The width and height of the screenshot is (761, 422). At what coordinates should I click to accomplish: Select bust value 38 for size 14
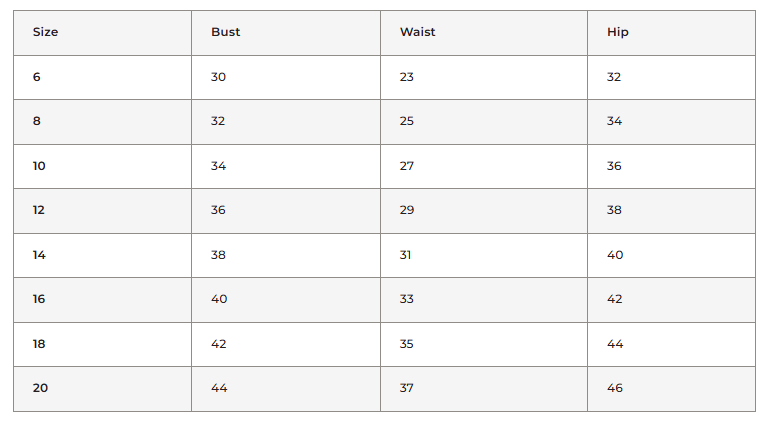[x=218, y=255]
